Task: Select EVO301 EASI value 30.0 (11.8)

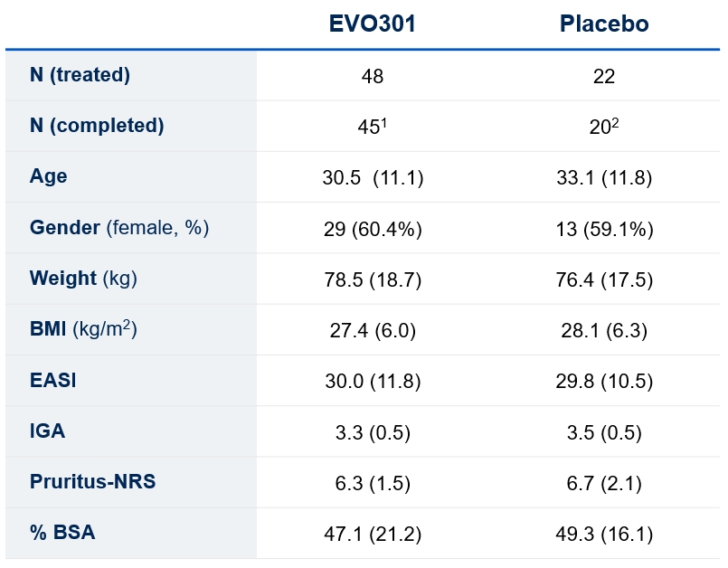Action: point(373,382)
